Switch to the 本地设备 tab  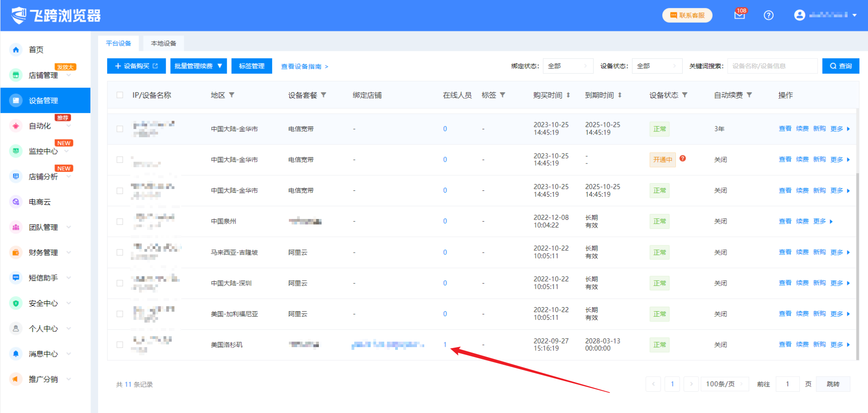[164, 43]
